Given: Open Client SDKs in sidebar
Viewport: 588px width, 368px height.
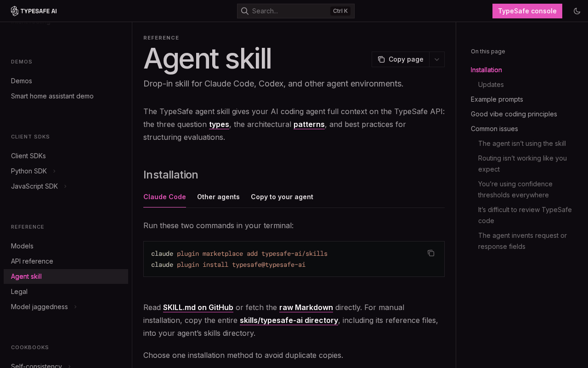Looking at the screenshot, I should coord(66,156).
